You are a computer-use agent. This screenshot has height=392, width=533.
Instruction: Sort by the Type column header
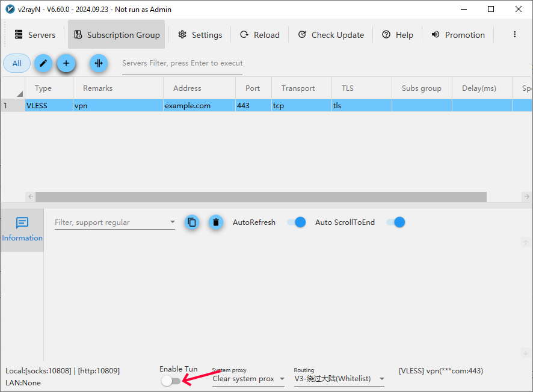coord(49,88)
